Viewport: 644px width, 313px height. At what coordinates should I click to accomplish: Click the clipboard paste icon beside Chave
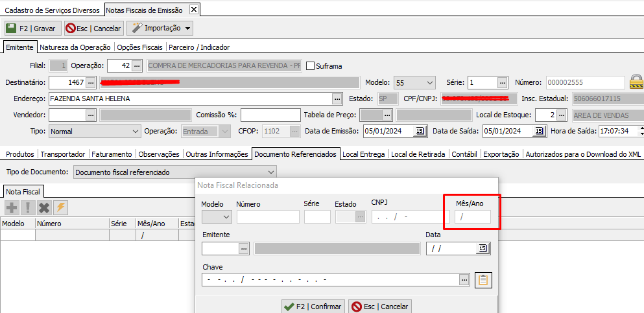pyautogui.click(x=483, y=280)
